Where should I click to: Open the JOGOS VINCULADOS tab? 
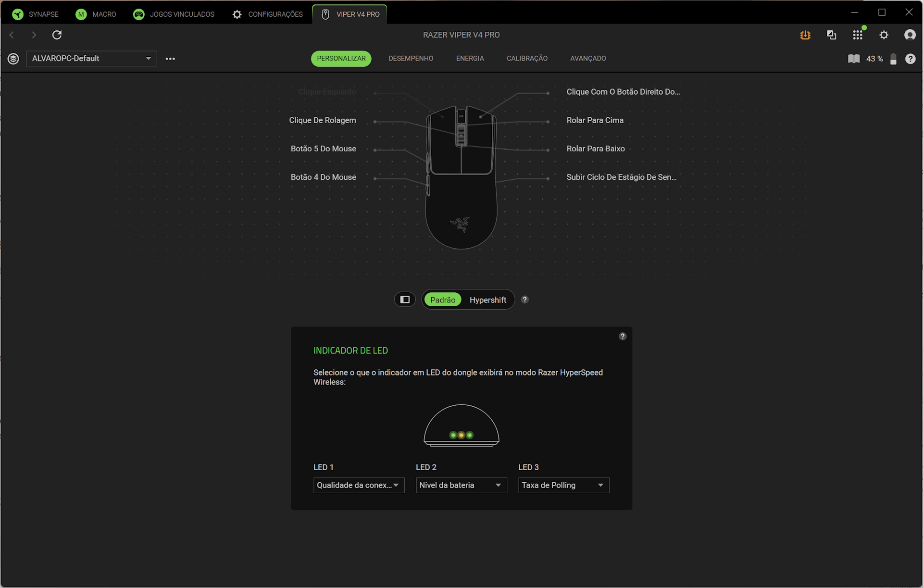click(174, 14)
